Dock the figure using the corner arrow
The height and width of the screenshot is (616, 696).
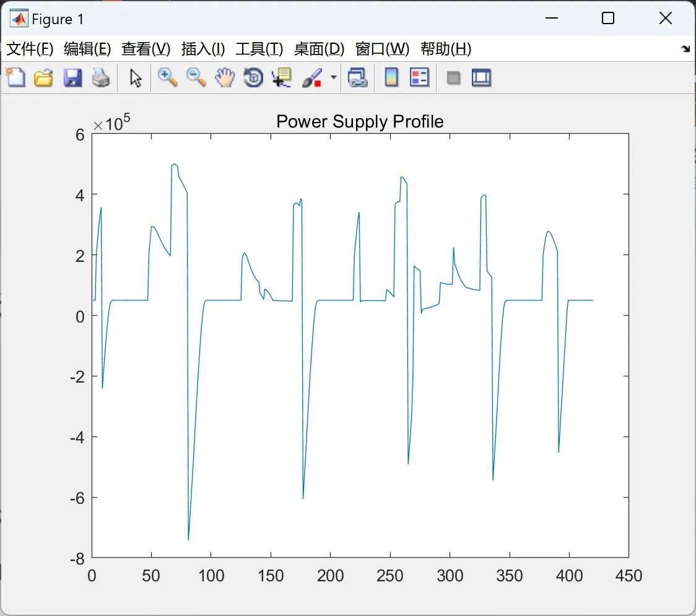click(x=686, y=49)
